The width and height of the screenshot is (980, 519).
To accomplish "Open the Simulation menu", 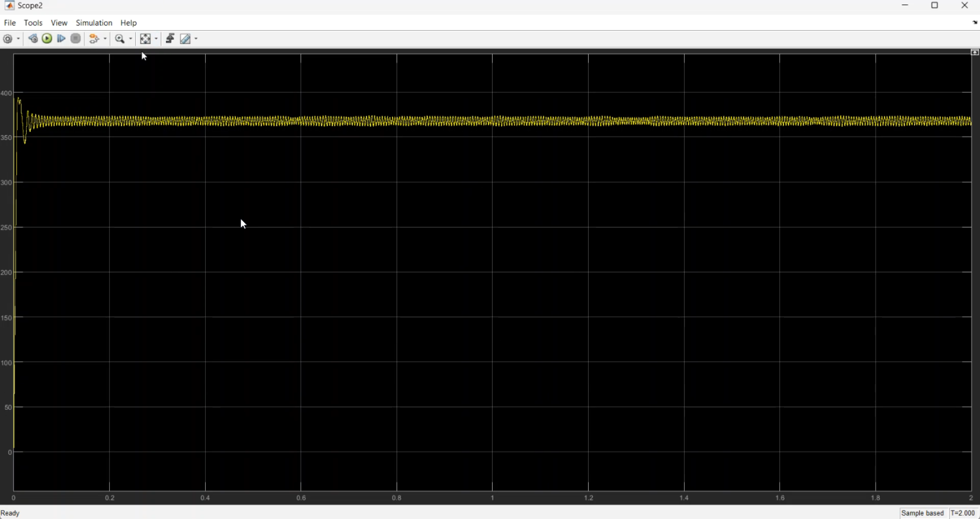I will pyautogui.click(x=94, y=23).
